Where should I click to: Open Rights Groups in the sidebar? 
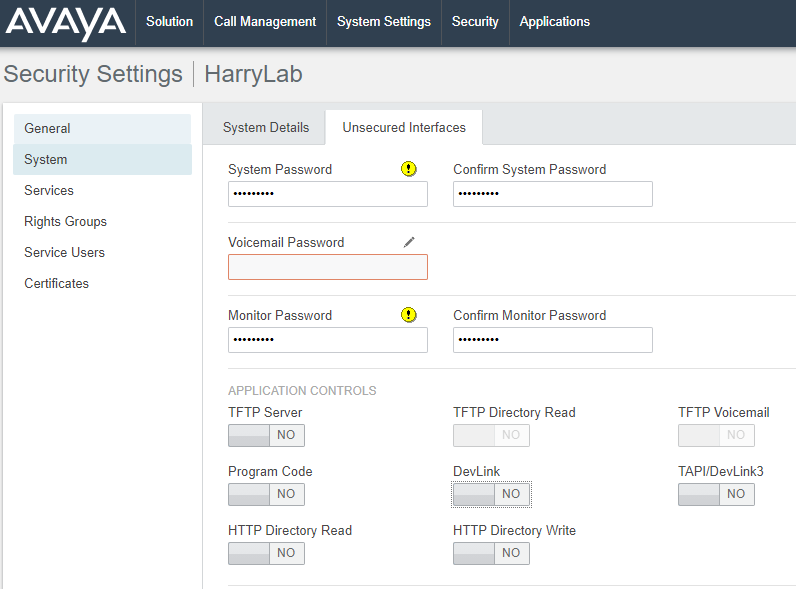click(x=103, y=221)
